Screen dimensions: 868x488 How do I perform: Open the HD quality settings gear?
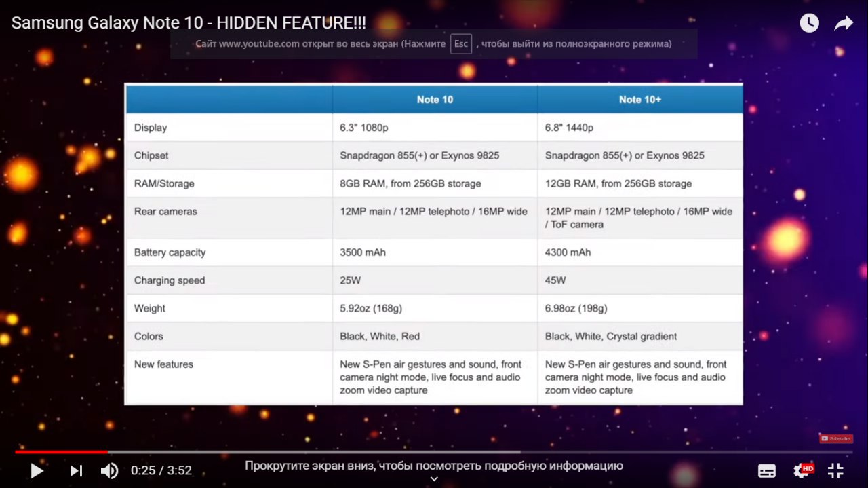coord(803,470)
